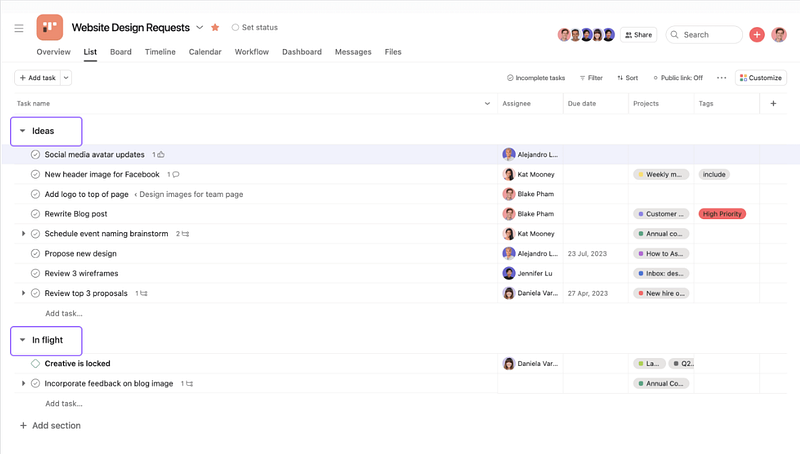The height and width of the screenshot is (454, 800).
Task: Click the orange project icon
Action: [x=49, y=27]
